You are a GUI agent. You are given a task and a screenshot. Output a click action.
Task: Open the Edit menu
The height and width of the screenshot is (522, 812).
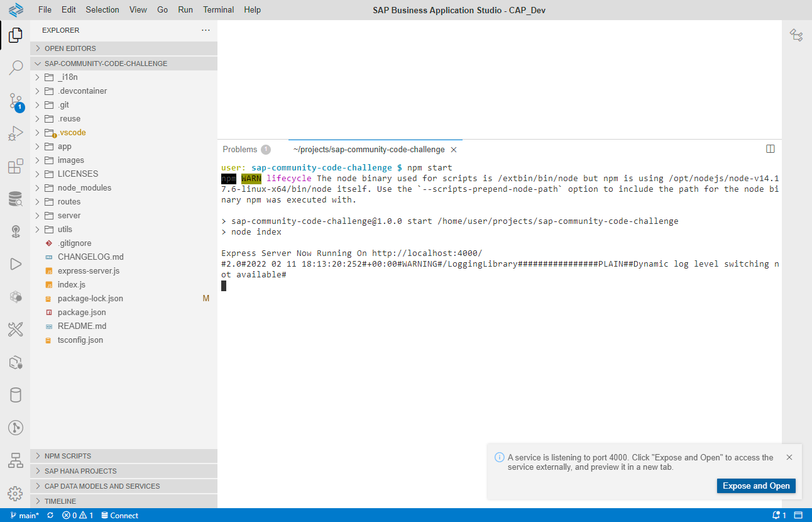point(69,9)
